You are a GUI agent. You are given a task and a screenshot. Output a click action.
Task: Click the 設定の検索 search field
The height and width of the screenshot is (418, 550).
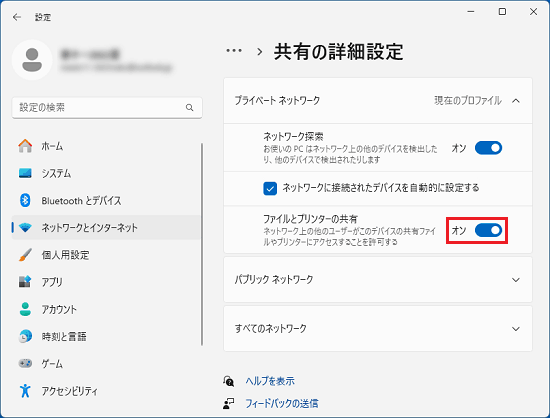point(107,108)
